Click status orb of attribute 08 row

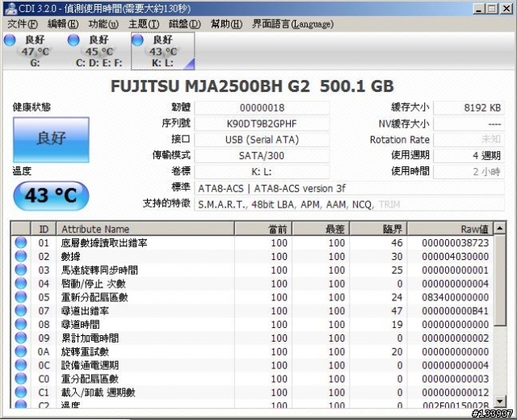[21, 324]
